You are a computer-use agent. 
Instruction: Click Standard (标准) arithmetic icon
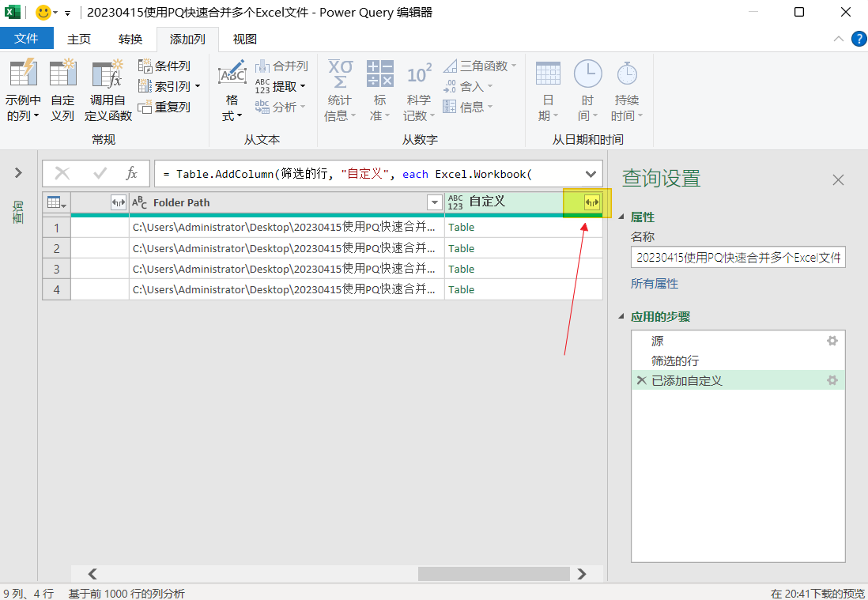380,73
